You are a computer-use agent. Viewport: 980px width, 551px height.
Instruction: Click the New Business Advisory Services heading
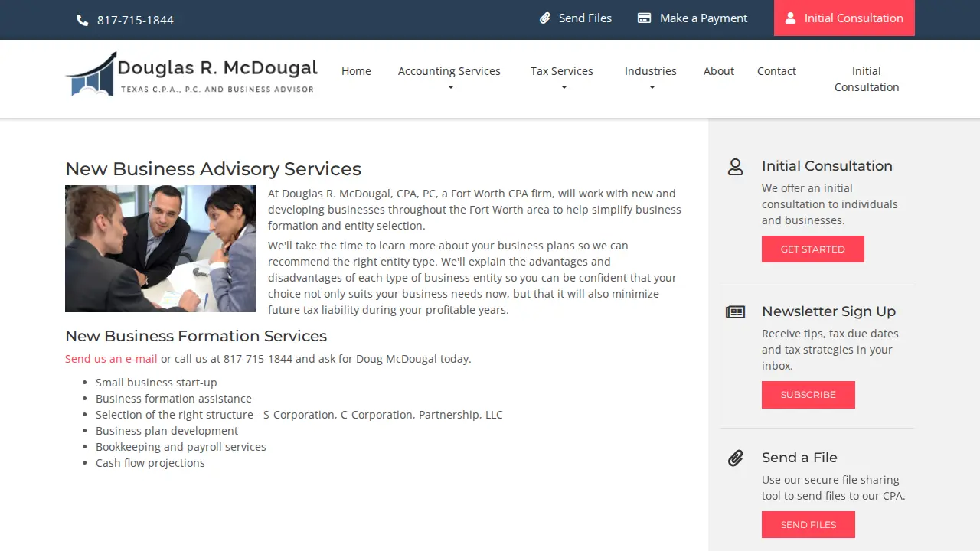[x=213, y=169]
